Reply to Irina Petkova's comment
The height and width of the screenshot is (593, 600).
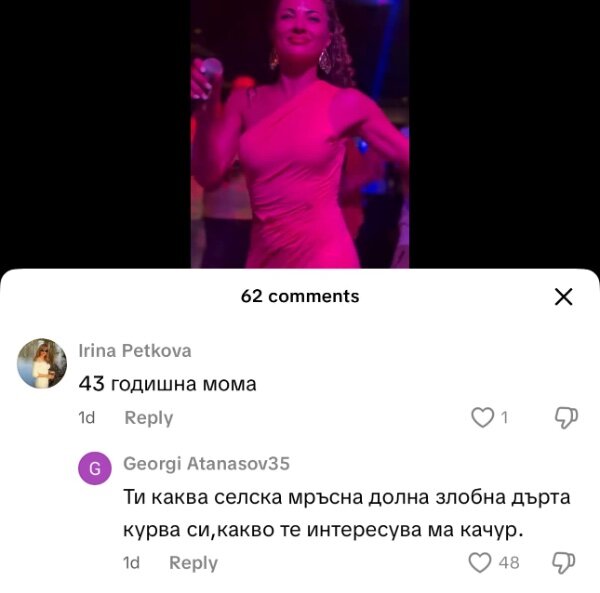coord(148,417)
